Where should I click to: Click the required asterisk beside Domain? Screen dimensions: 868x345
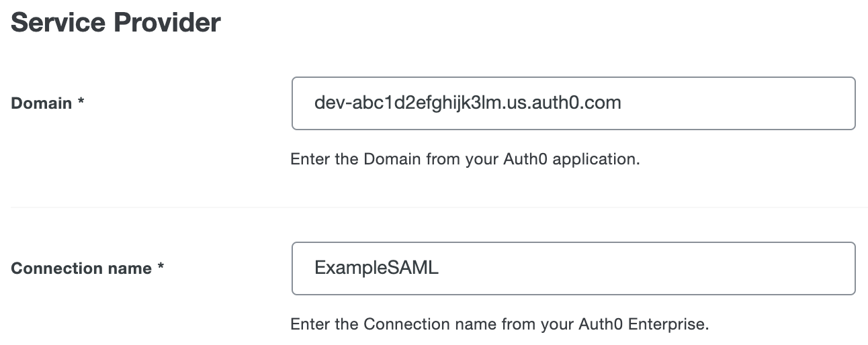pos(81,103)
